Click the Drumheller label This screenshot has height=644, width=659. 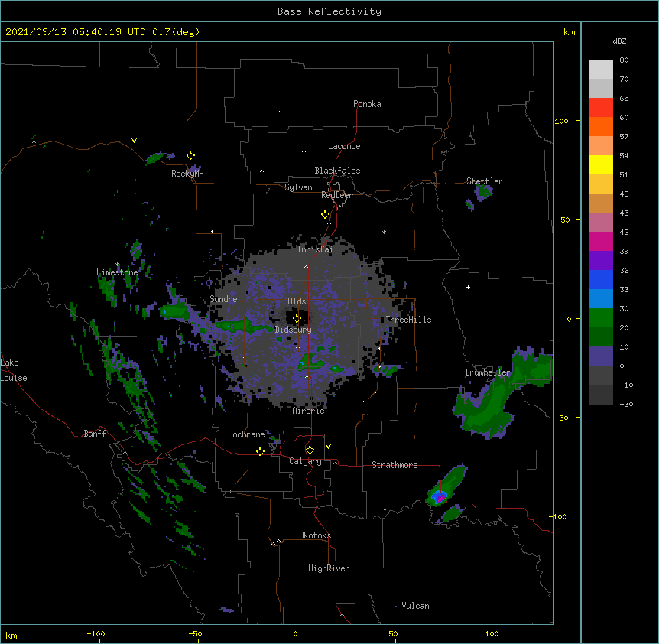[x=488, y=372]
